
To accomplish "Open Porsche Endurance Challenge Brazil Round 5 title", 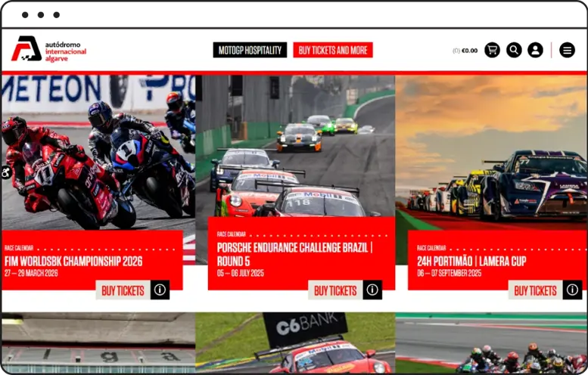I will 294,254.
